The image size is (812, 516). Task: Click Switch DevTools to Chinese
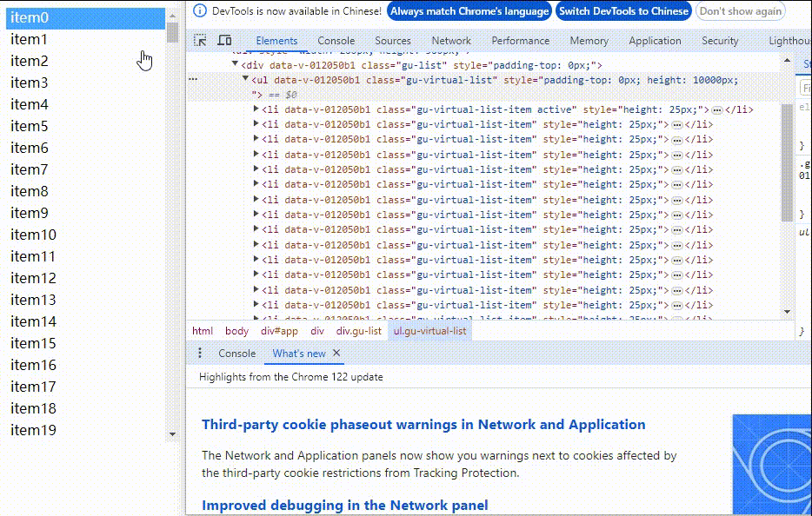(x=623, y=11)
